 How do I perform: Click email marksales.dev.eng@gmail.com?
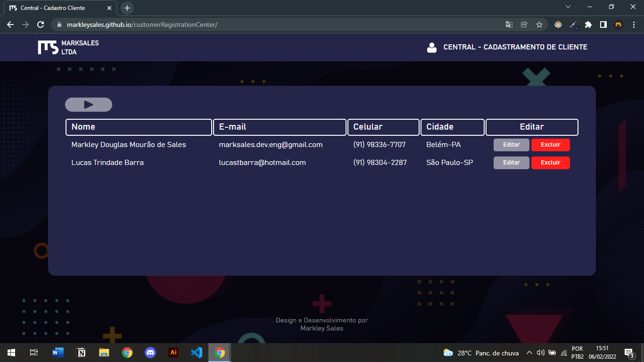(x=271, y=145)
